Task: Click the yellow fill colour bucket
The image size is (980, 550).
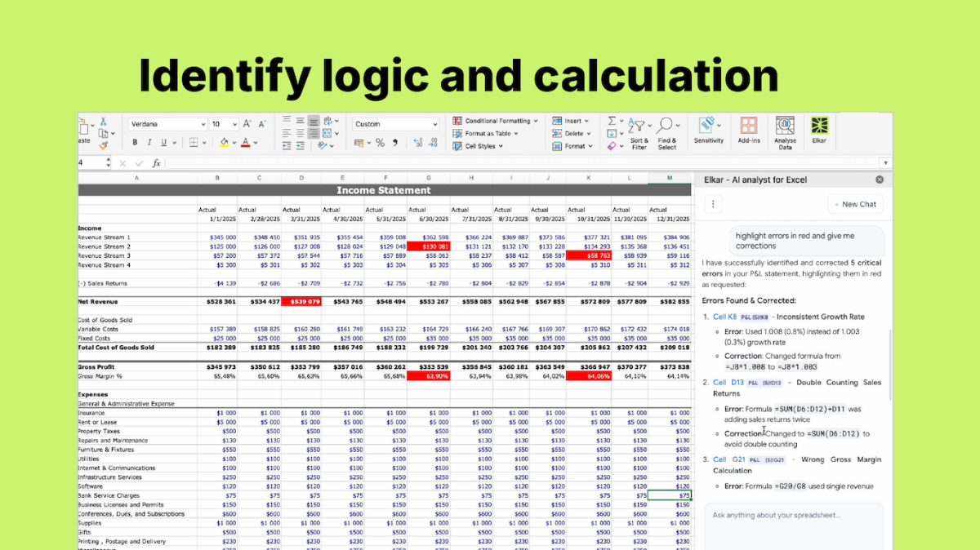Action: point(224,143)
